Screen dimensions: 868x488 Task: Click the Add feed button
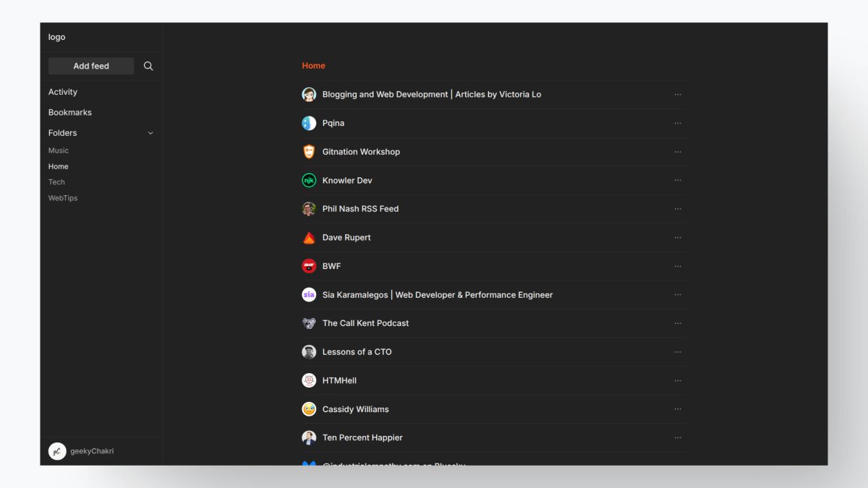click(x=91, y=66)
